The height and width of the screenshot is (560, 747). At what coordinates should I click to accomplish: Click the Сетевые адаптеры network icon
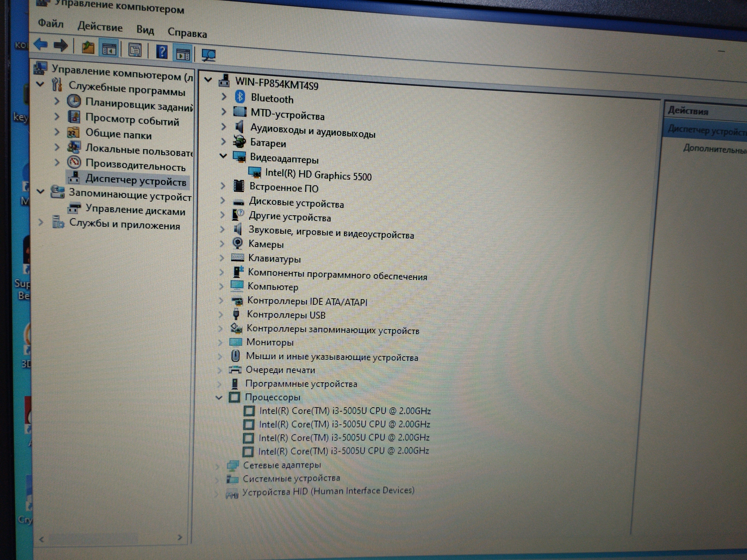233,465
